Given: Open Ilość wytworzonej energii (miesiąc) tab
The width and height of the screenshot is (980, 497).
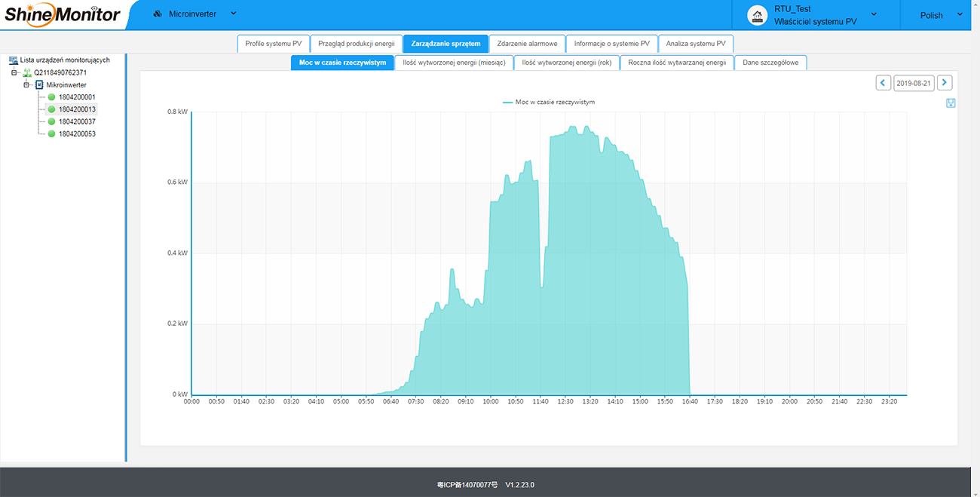Looking at the screenshot, I should click(454, 63).
